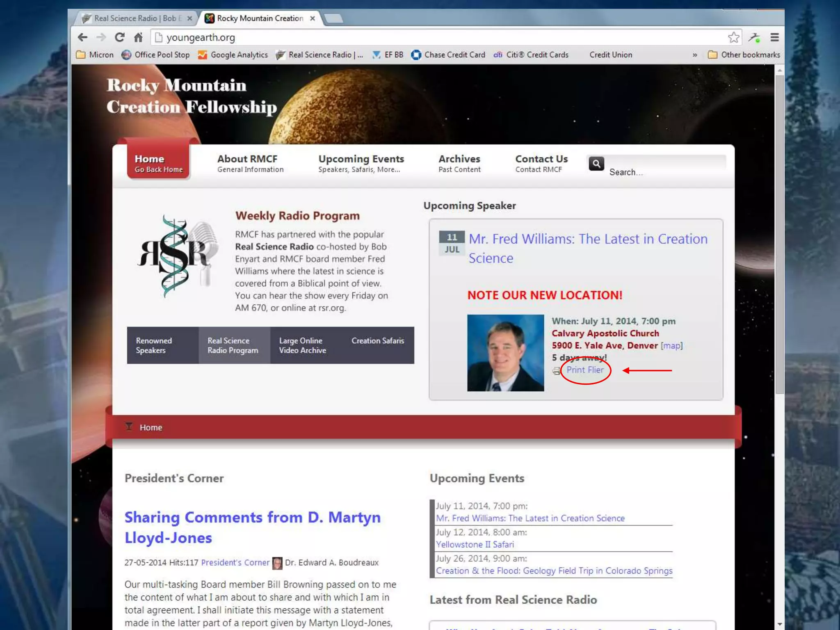
Task: Expand hidden bookmarks with chevron
Action: pyautogui.click(x=695, y=55)
